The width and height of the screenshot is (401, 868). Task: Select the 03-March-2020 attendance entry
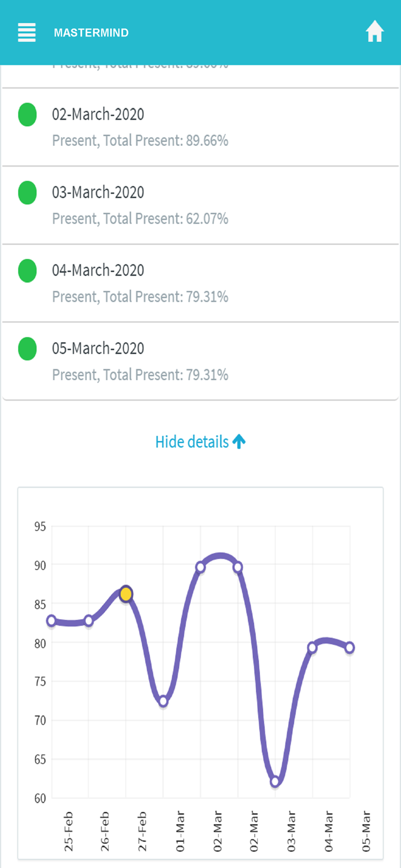[200, 205]
